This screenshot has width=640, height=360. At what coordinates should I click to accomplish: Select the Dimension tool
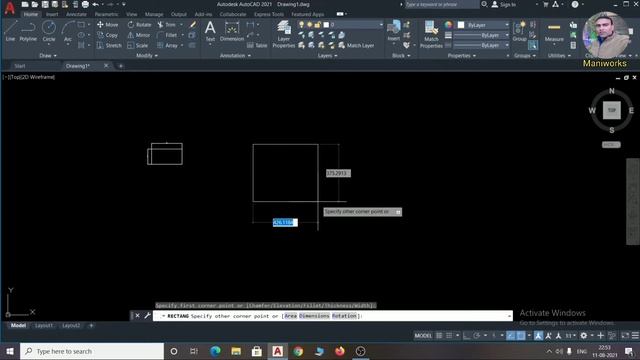[x=232, y=31]
